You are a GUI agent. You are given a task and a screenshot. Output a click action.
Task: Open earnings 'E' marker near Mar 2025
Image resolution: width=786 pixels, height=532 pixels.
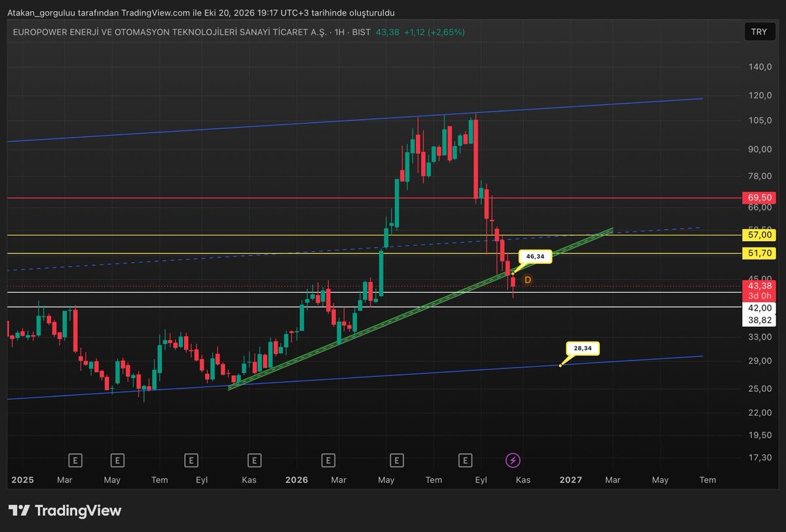point(76,460)
